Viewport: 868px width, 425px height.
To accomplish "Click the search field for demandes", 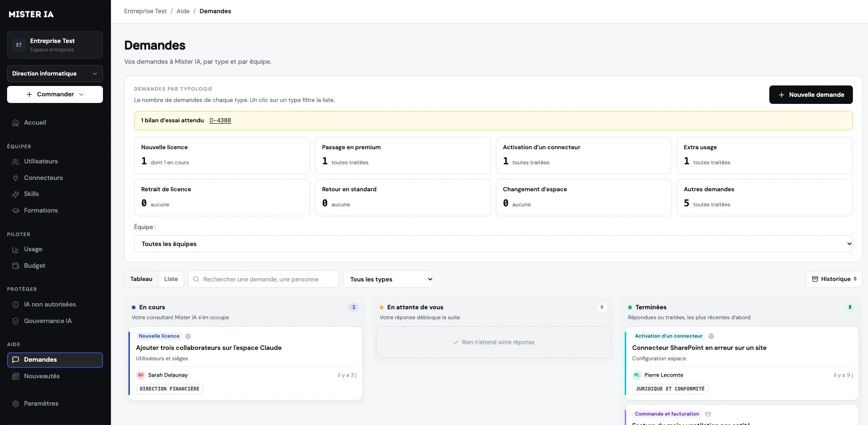I will point(264,279).
